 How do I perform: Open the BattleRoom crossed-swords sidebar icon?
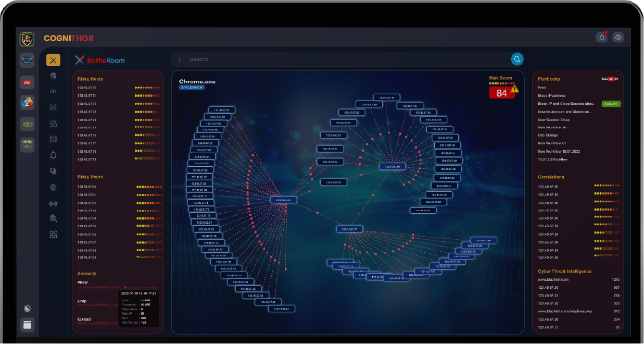pyautogui.click(x=53, y=60)
